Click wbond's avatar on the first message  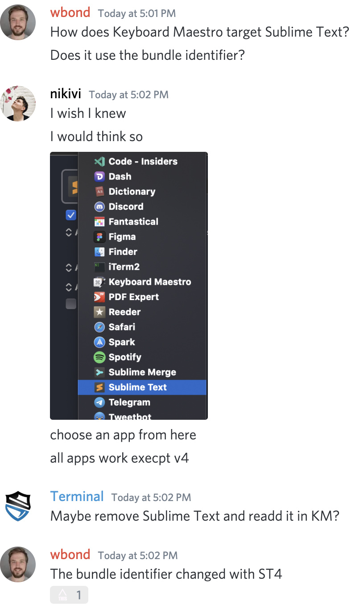(x=18, y=22)
